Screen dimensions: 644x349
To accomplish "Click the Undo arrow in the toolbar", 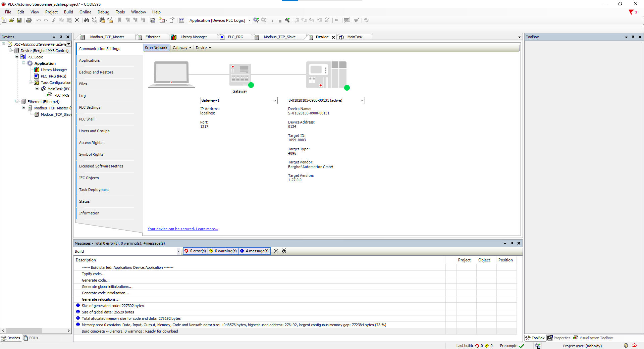I will 39,20.
